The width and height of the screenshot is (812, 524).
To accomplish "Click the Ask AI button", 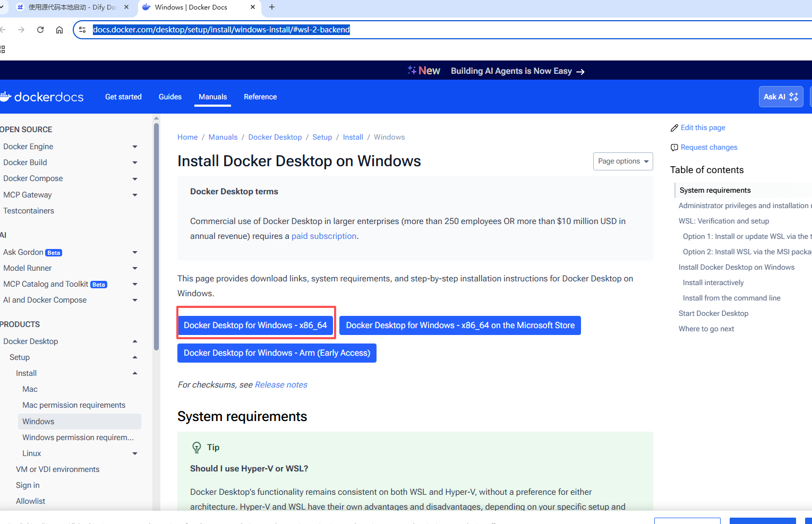I will click(781, 97).
